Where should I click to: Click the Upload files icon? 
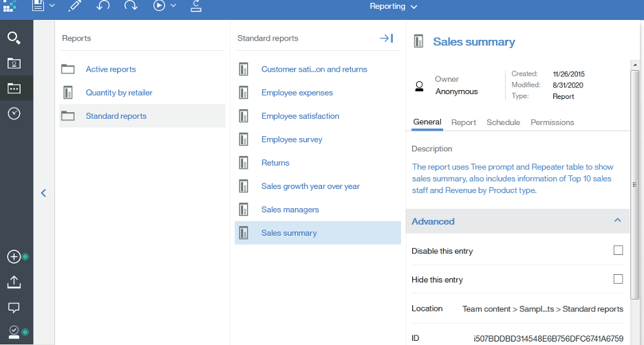pos(14,282)
